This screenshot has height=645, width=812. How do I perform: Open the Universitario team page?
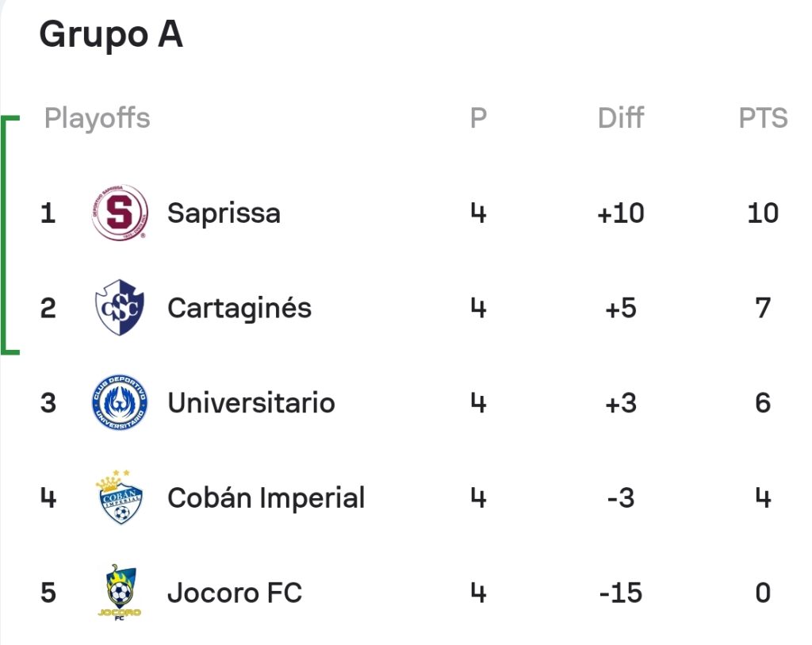(251, 403)
